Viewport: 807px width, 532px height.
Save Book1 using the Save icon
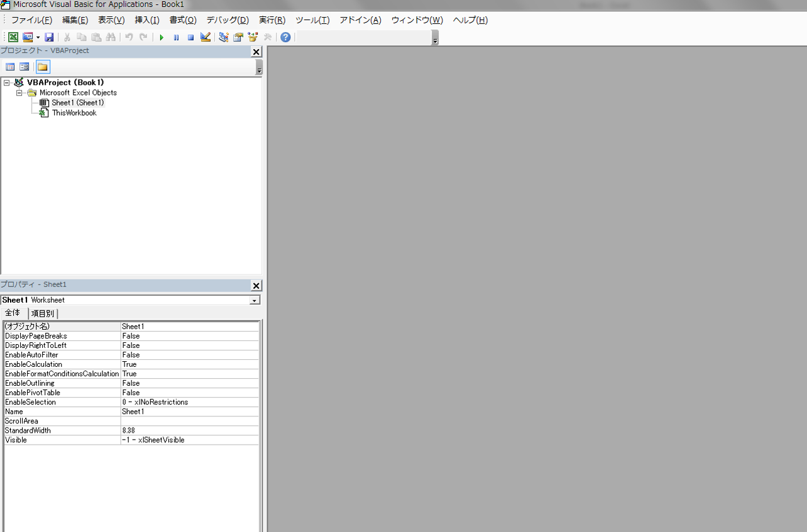pos(49,37)
